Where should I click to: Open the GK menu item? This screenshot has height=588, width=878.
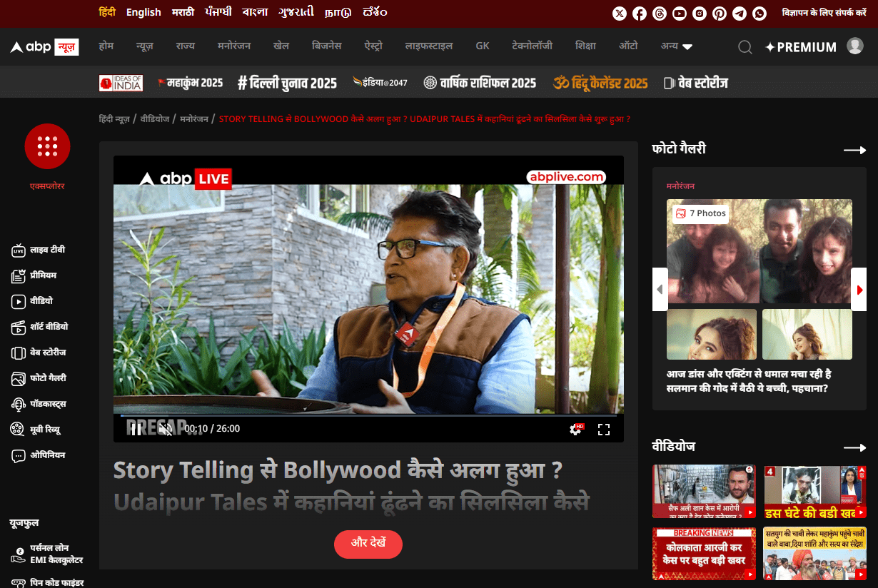(x=483, y=46)
